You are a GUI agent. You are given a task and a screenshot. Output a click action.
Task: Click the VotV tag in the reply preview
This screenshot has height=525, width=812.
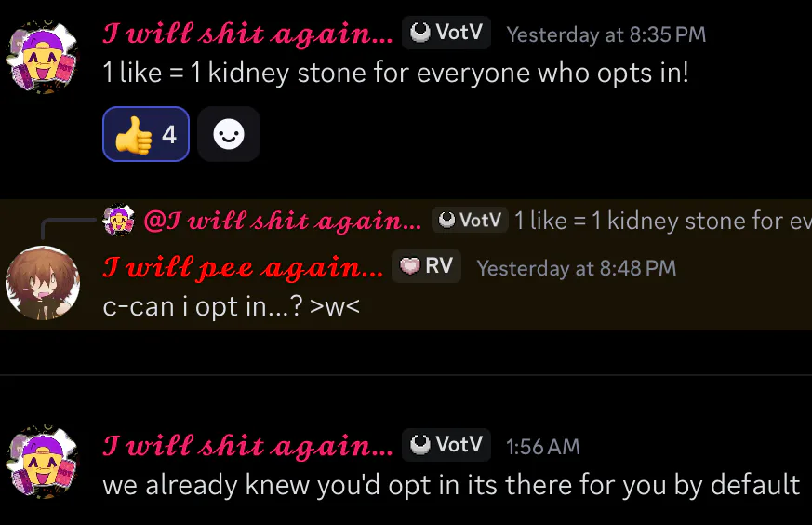click(x=470, y=221)
